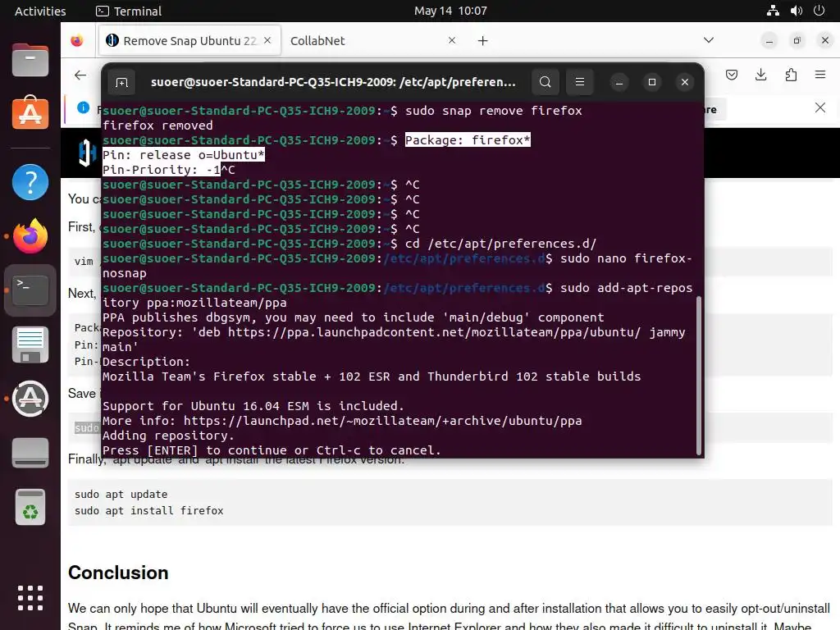Click 'sudo apt install firefox' code line
The height and width of the screenshot is (630, 840).
pos(149,511)
